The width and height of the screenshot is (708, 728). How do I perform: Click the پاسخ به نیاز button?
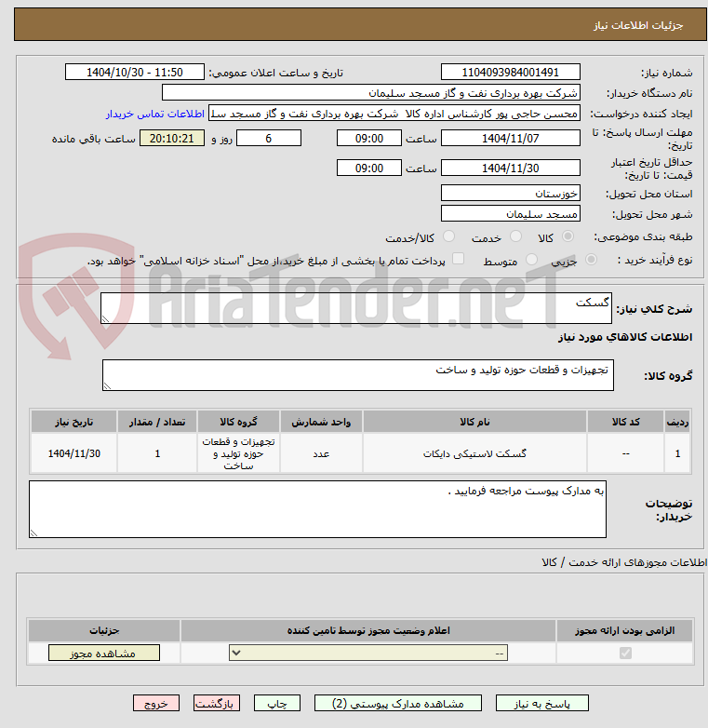(542, 704)
